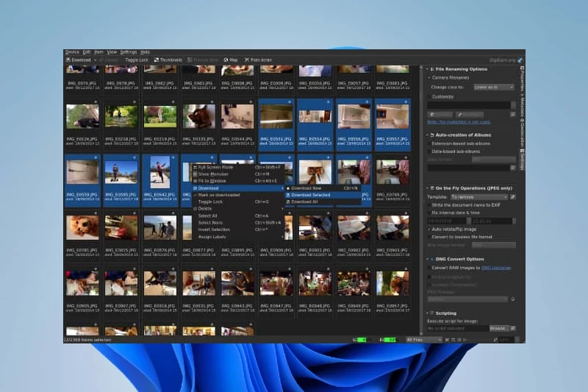Enable Convert to lossless file format
This screenshot has width=588, height=392.
pyautogui.click(x=430, y=237)
